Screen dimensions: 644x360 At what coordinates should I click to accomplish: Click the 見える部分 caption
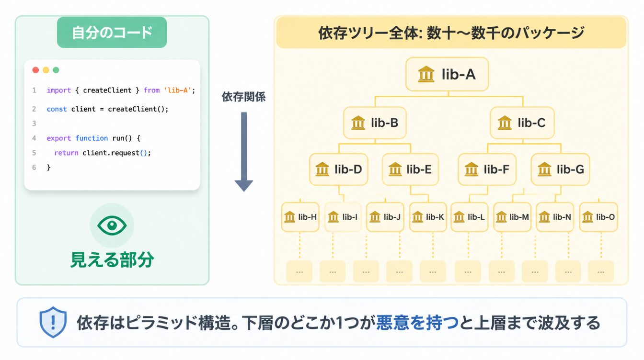tap(112, 259)
